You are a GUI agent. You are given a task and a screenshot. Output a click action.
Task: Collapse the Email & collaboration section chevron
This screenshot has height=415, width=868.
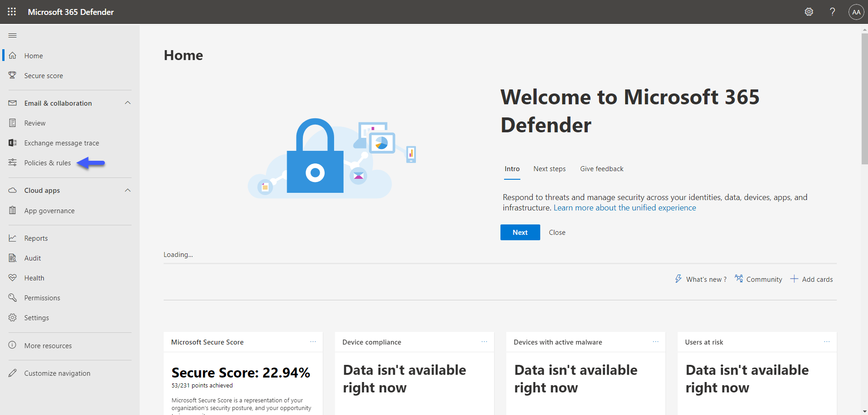pos(127,103)
